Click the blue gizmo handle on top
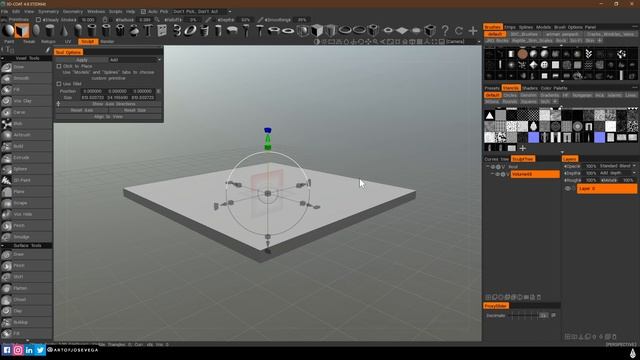The height and width of the screenshot is (360, 640). click(267, 130)
